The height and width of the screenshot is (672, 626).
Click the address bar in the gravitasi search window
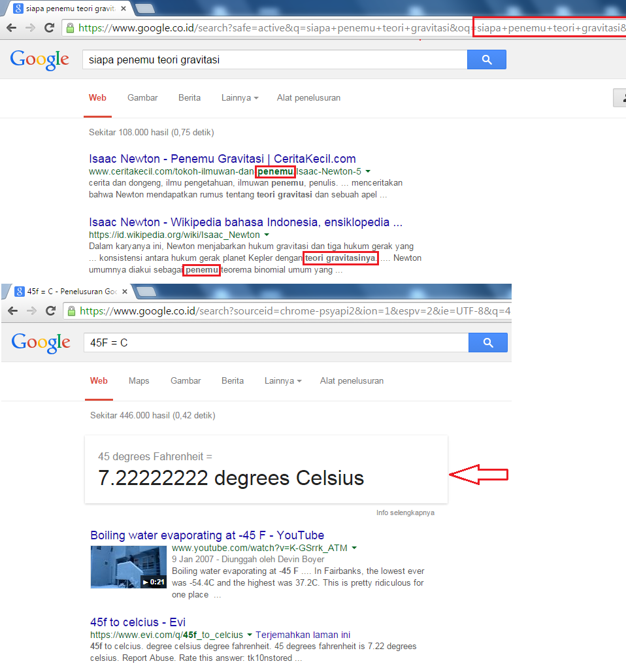344,28
